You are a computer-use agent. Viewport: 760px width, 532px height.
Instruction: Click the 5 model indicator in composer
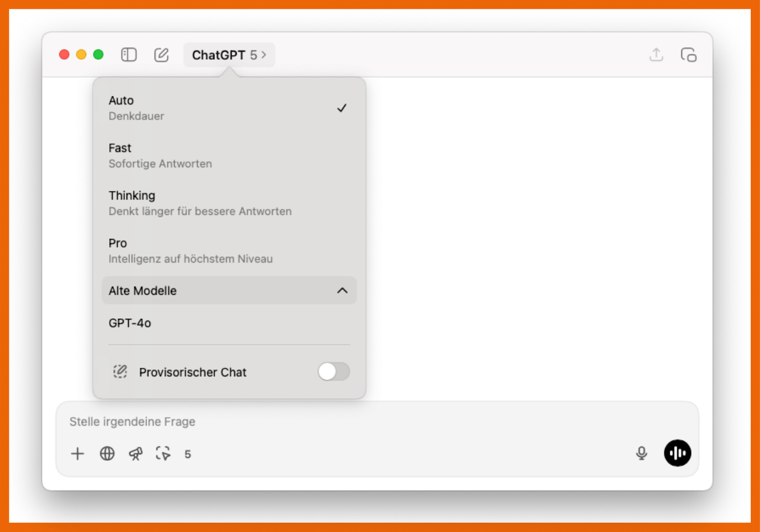[x=187, y=454]
